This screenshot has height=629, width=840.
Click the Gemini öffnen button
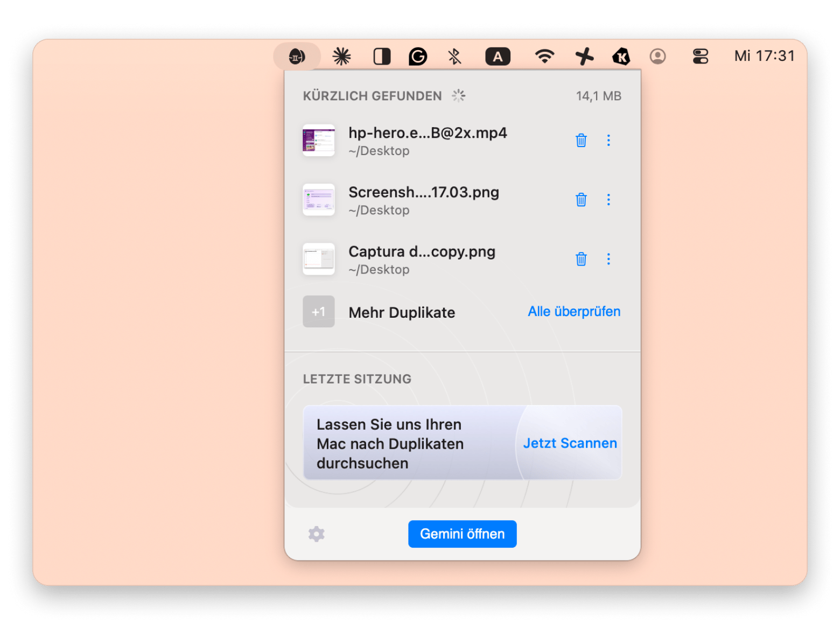462,534
